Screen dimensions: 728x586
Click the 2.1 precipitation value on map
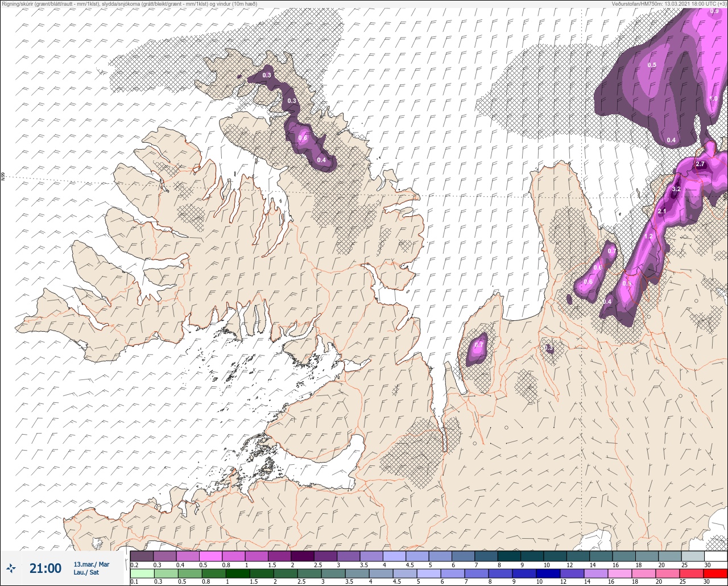tap(661, 211)
